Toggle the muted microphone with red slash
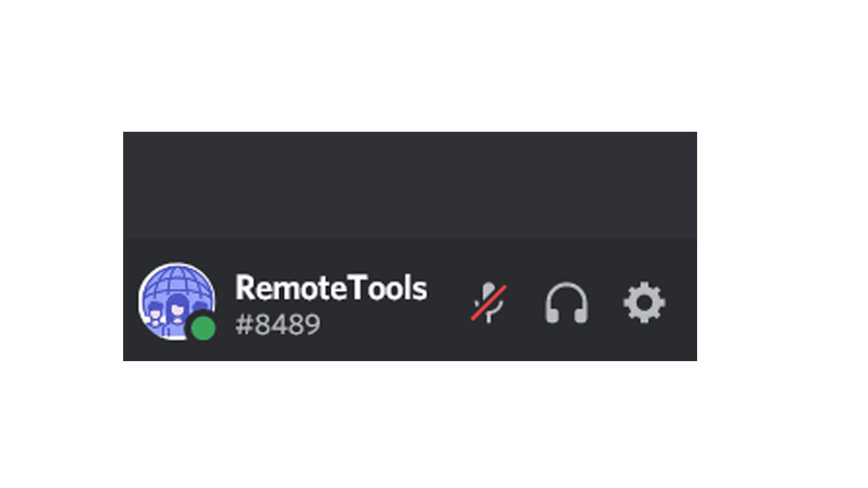868x488 pixels. [x=488, y=303]
